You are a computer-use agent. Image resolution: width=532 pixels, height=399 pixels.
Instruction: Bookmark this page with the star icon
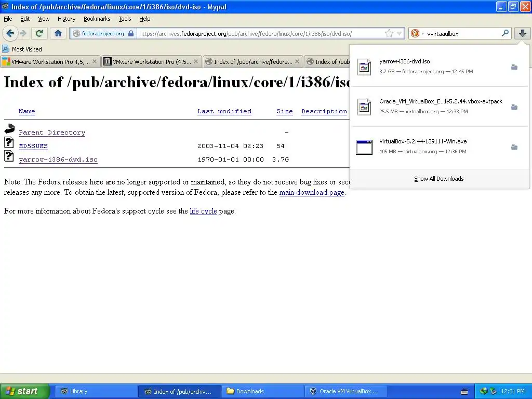coord(389,33)
